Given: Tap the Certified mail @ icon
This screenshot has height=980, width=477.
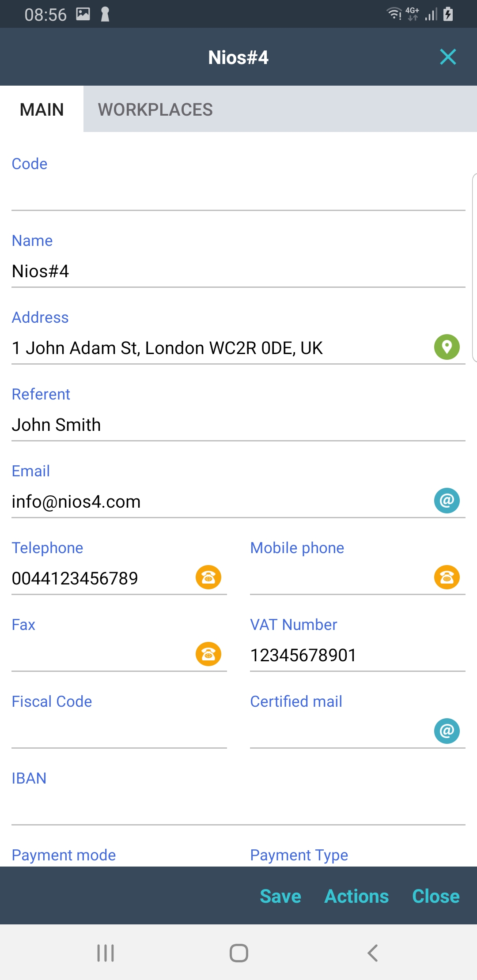Looking at the screenshot, I should tap(447, 731).
